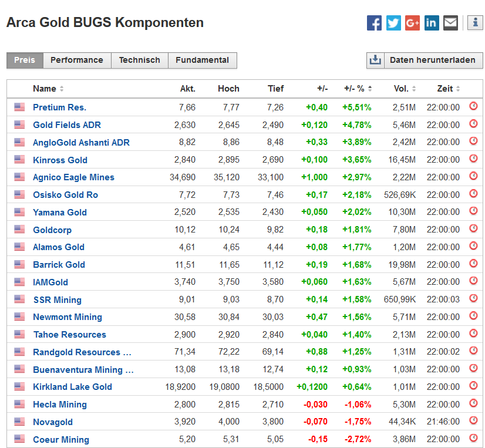Viewport: 485px width, 448px height.
Task: Open Pretium Res. stock link
Action: tap(60, 107)
